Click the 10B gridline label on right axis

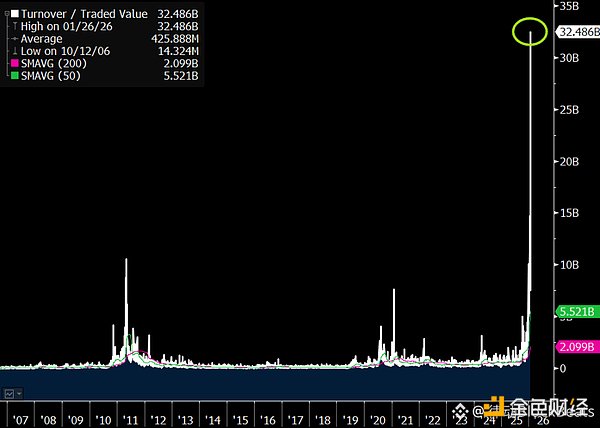click(567, 264)
